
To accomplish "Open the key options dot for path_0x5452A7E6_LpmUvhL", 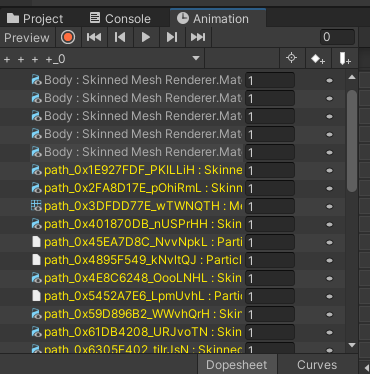I will point(329,297).
